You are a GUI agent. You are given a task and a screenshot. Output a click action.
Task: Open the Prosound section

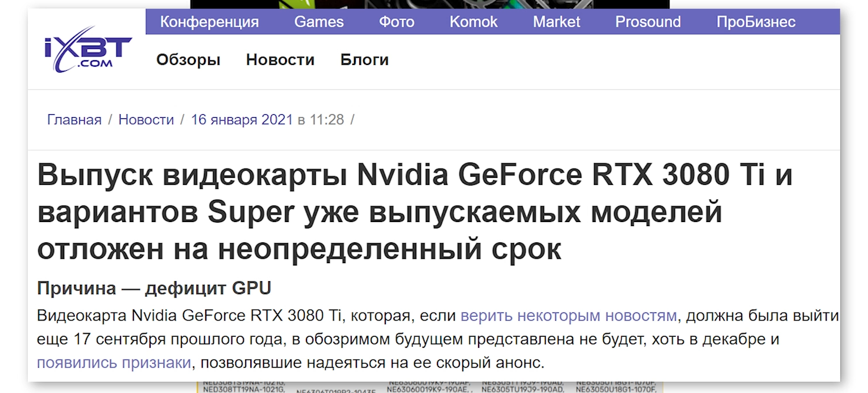648,22
